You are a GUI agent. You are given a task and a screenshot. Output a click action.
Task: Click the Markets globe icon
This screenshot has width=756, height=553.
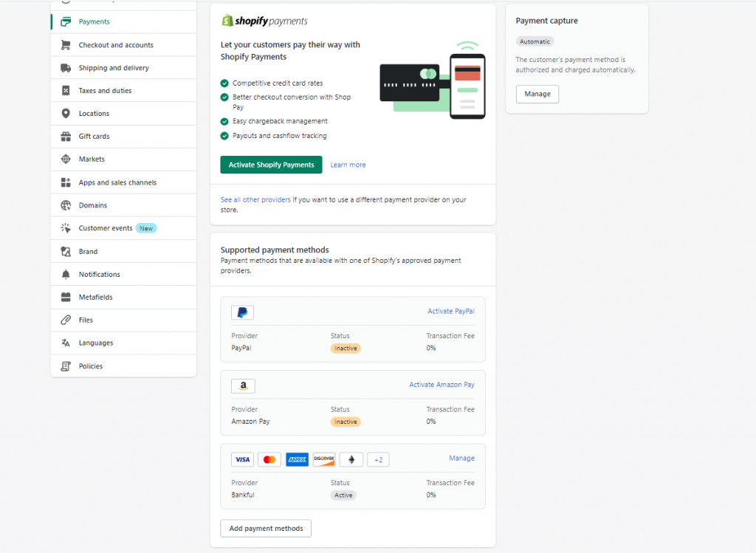point(65,159)
